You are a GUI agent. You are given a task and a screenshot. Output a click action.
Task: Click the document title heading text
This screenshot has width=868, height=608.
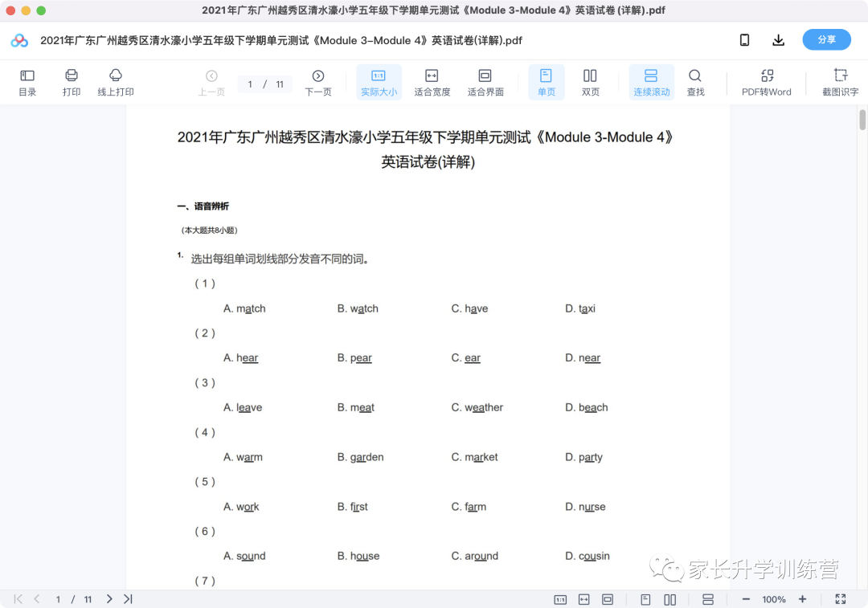[425, 149]
